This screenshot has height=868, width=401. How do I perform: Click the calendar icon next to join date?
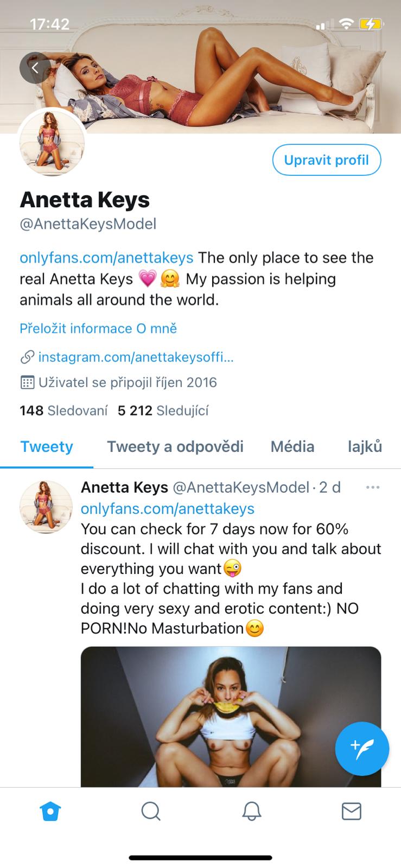coord(27,382)
